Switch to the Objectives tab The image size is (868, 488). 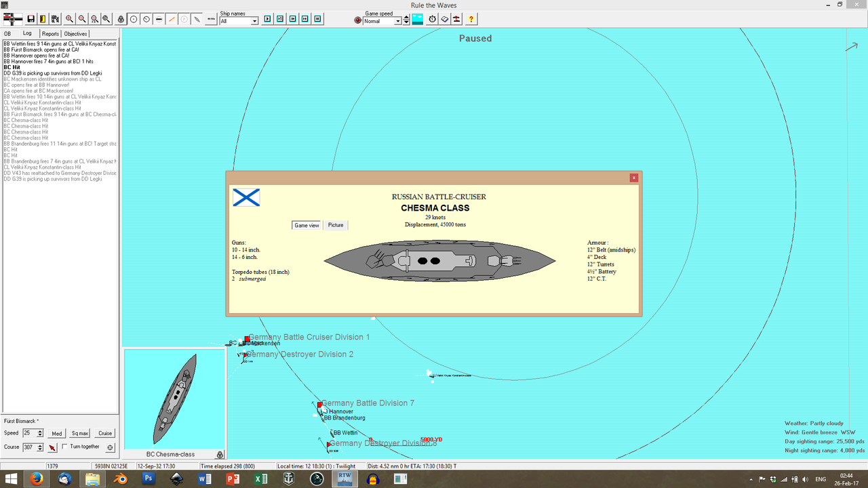click(x=75, y=33)
